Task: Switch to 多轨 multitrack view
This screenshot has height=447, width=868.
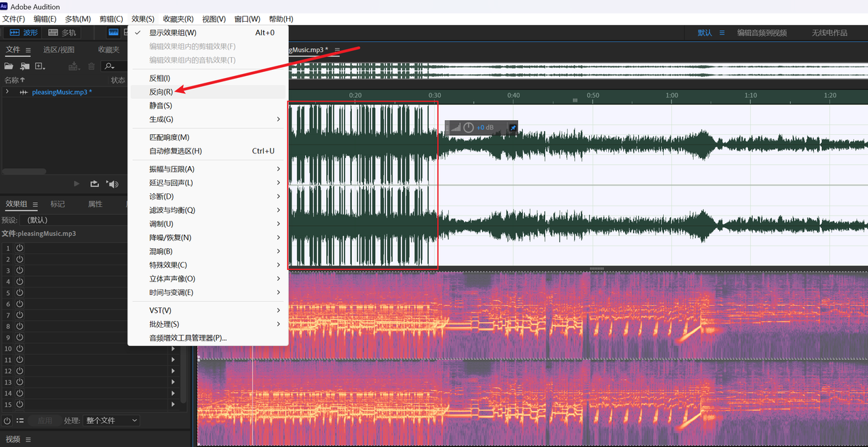Action: tap(62, 33)
